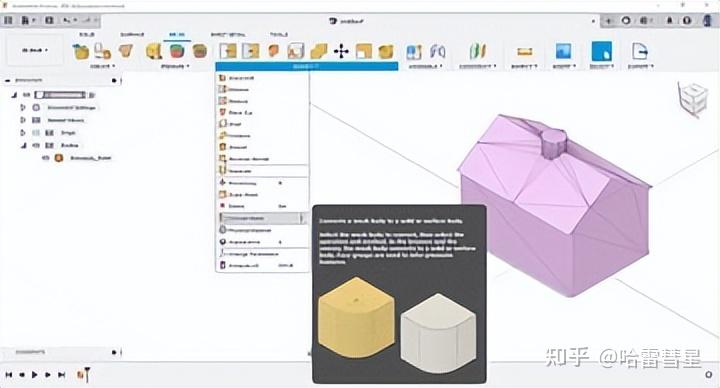Choose Reverse Normal from the Modify menu
The height and width of the screenshot is (388, 720).
coord(262,159)
